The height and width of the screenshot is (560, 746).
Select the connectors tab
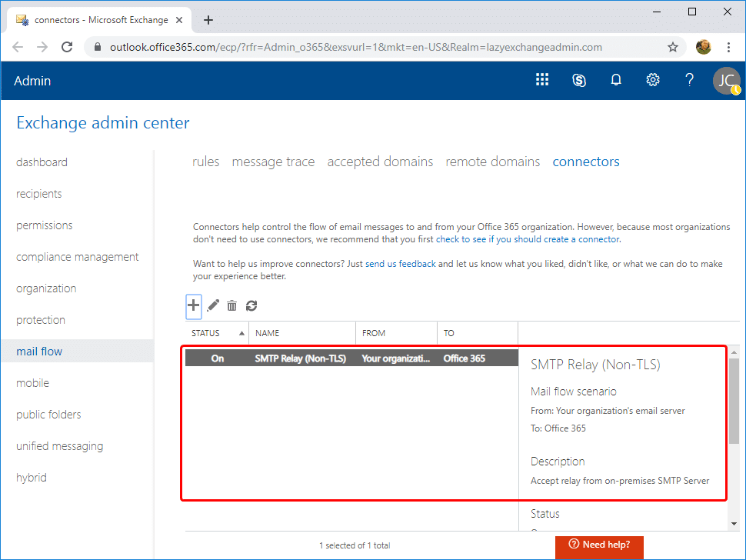point(586,162)
